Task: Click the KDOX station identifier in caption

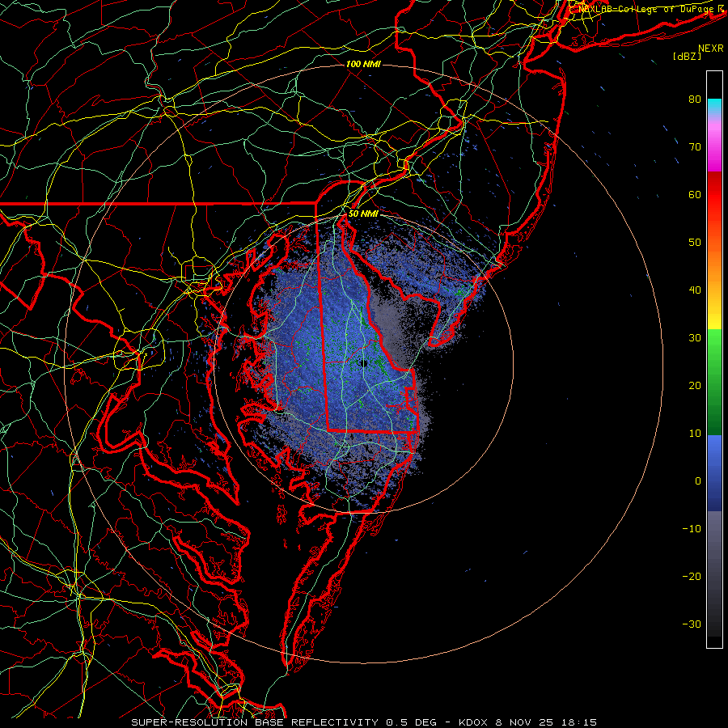Action: tap(472, 722)
